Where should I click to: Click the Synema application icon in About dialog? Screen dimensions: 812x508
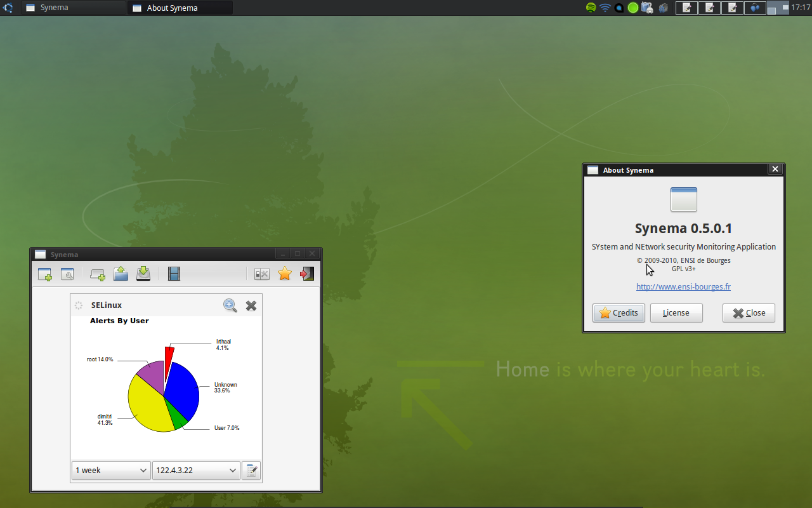(x=684, y=199)
